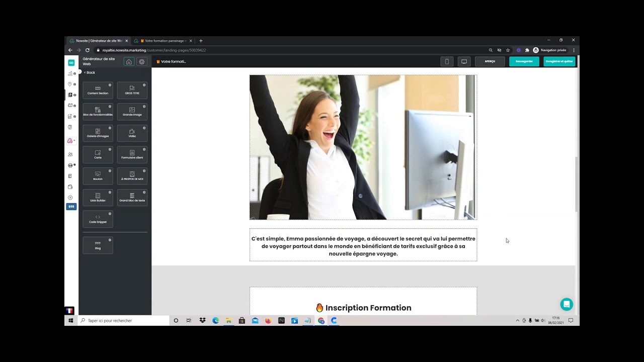This screenshot has width=644, height=362.
Task: Open the analytics chart sidebar icon
Action: click(x=70, y=73)
